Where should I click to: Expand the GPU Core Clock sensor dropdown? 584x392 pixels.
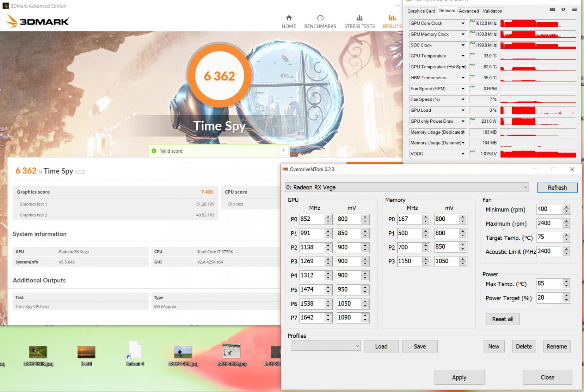click(463, 23)
